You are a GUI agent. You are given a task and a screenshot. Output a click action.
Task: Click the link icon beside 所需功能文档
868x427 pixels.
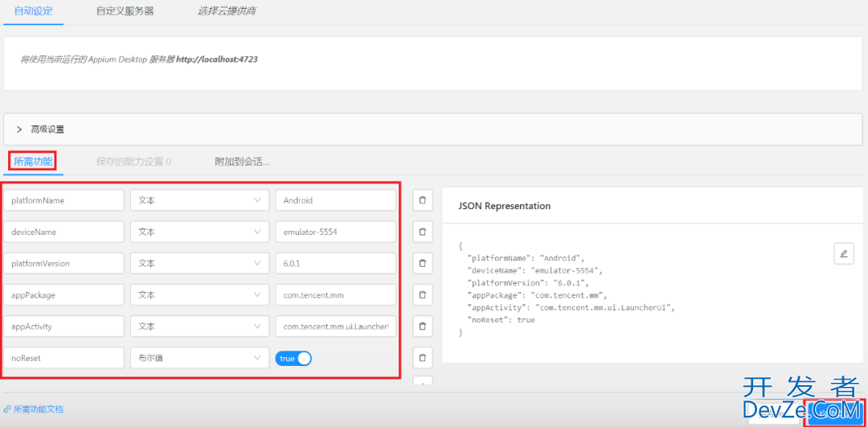point(7,409)
